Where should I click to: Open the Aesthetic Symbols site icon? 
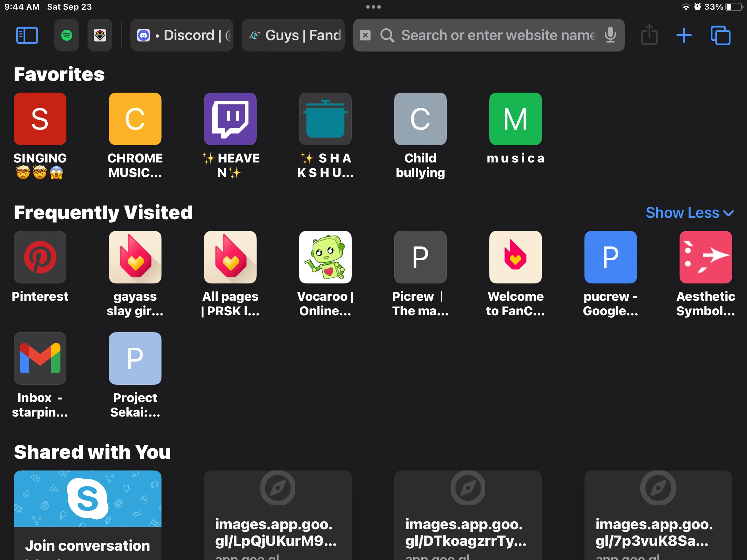click(705, 257)
